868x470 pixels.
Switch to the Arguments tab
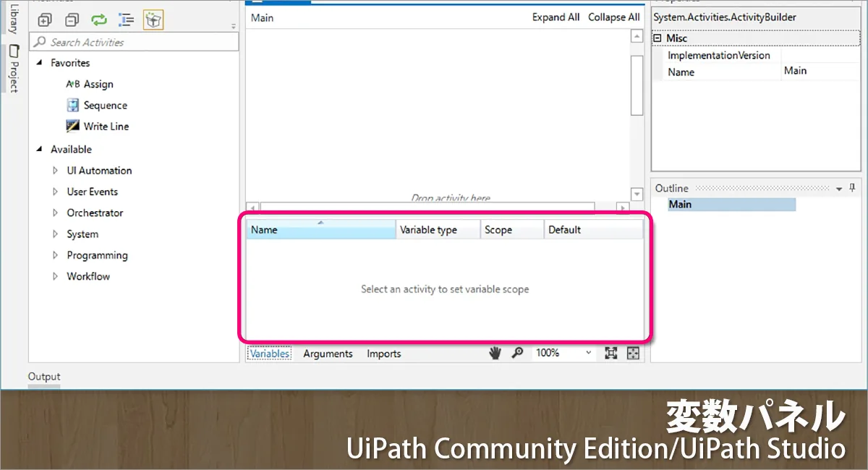point(328,354)
